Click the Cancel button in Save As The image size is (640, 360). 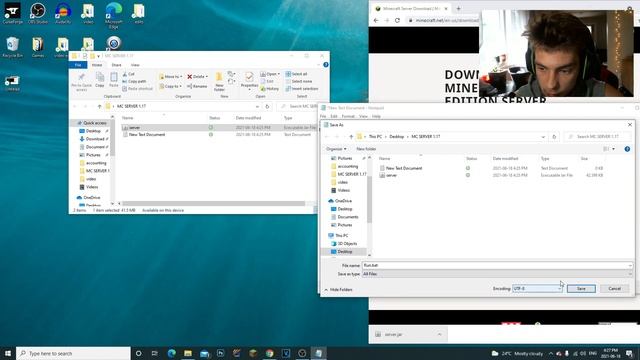pos(614,289)
